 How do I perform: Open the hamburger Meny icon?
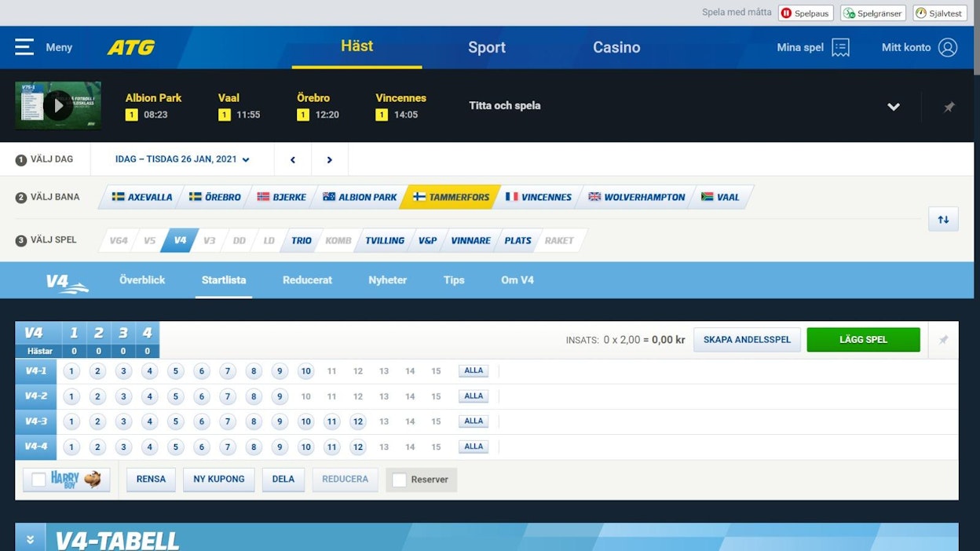24,47
